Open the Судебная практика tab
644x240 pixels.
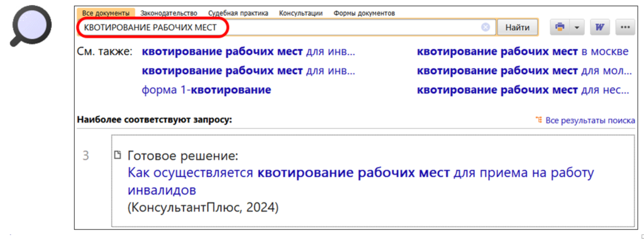click(x=238, y=13)
